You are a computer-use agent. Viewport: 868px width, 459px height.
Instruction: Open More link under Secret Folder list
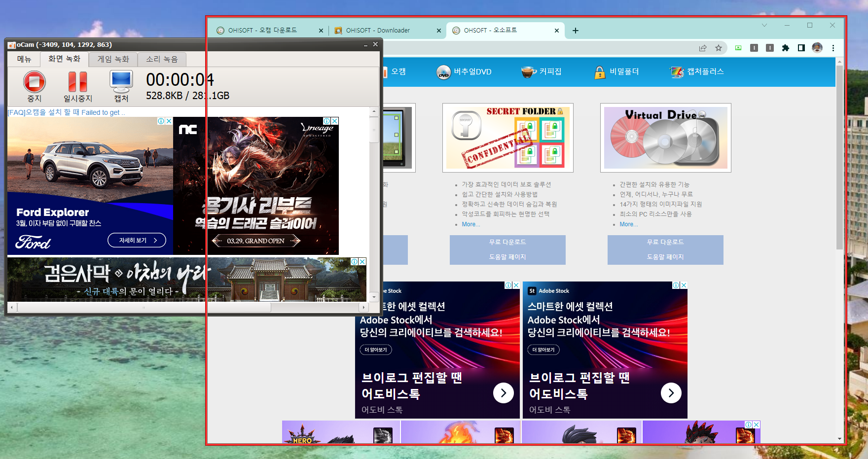471,224
